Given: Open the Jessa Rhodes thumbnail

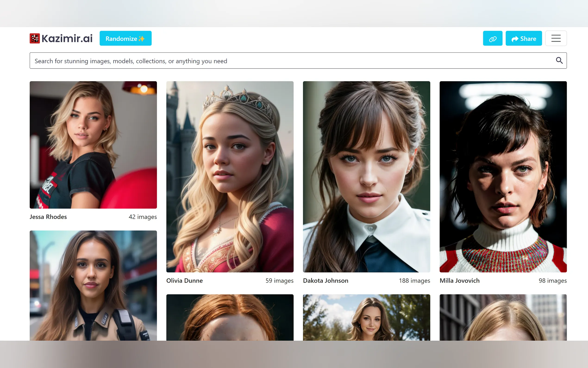Looking at the screenshot, I should click(x=93, y=145).
